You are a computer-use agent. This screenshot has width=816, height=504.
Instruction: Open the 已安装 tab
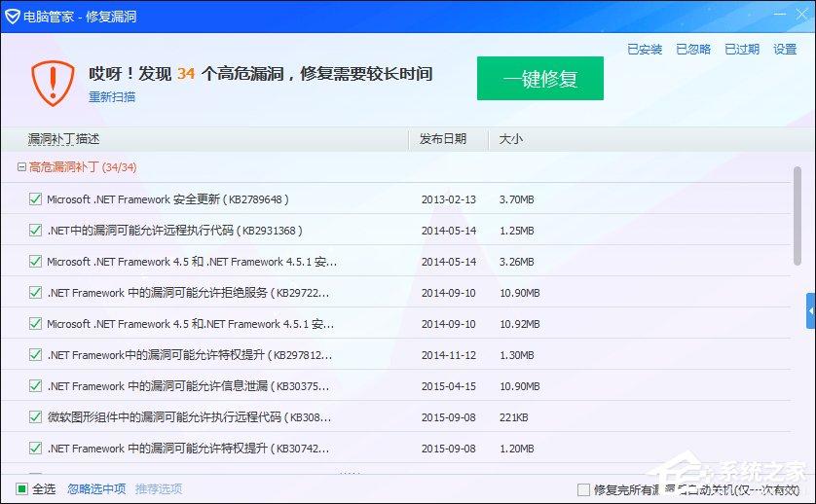point(645,50)
